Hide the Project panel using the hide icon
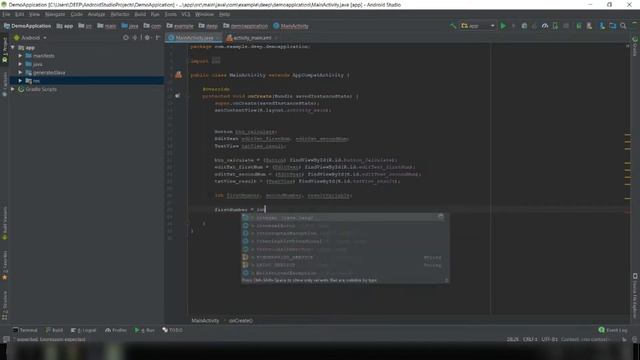The width and height of the screenshot is (640, 360). coord(158,38)
